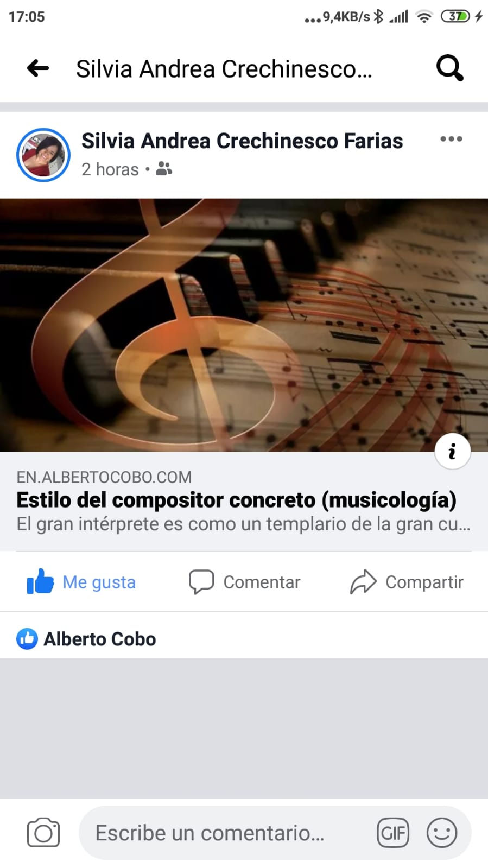Open Estilo del compositor concreto article
The width and height of the screenshot is (488, 868).
(x=236, y=500)
